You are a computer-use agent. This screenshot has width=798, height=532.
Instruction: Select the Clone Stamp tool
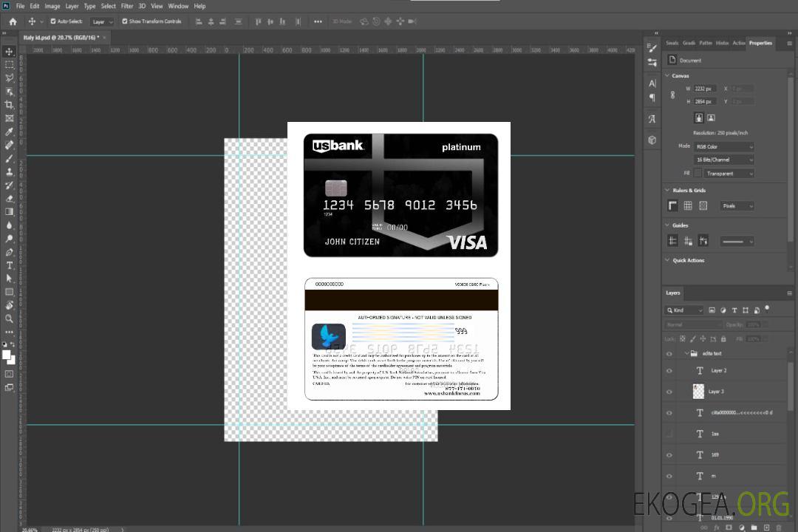click(x=9, y=172)
